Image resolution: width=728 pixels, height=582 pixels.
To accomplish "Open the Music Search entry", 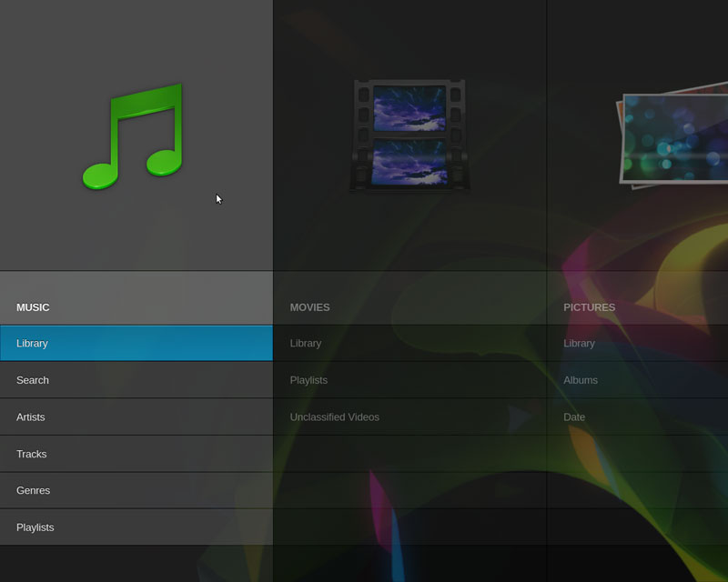I will 136,380.
